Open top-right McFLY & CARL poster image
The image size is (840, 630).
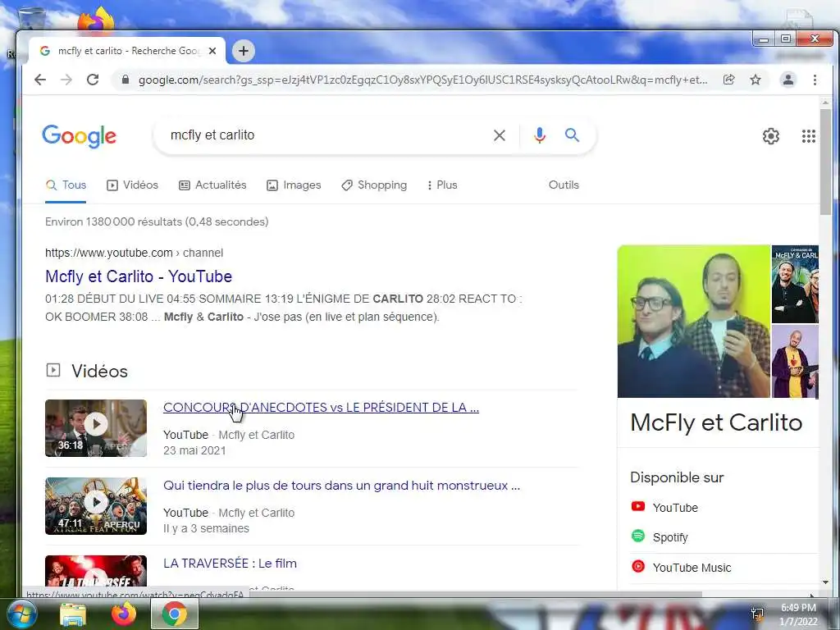click(x=795, y=284)
